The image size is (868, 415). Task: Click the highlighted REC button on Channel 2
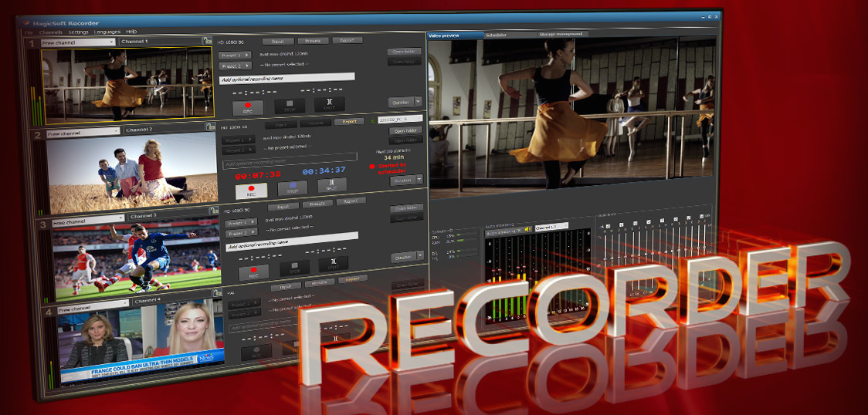(x=251, y=191)
